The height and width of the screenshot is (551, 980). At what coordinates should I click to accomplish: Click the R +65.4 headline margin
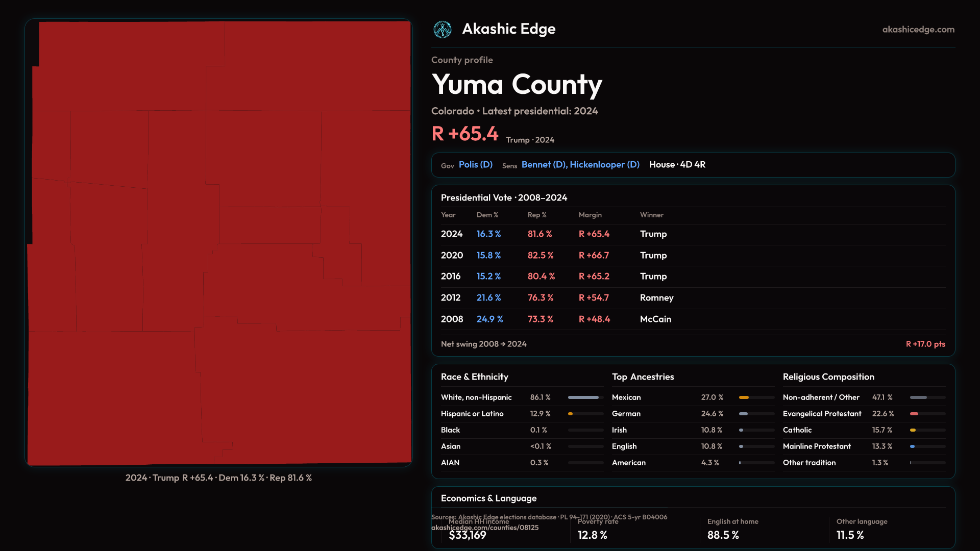pos(464,134)
